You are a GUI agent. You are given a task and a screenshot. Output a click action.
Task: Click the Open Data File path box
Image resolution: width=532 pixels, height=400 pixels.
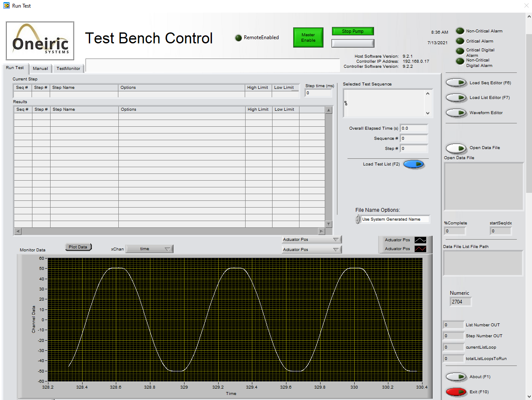[x=484, y=187]
